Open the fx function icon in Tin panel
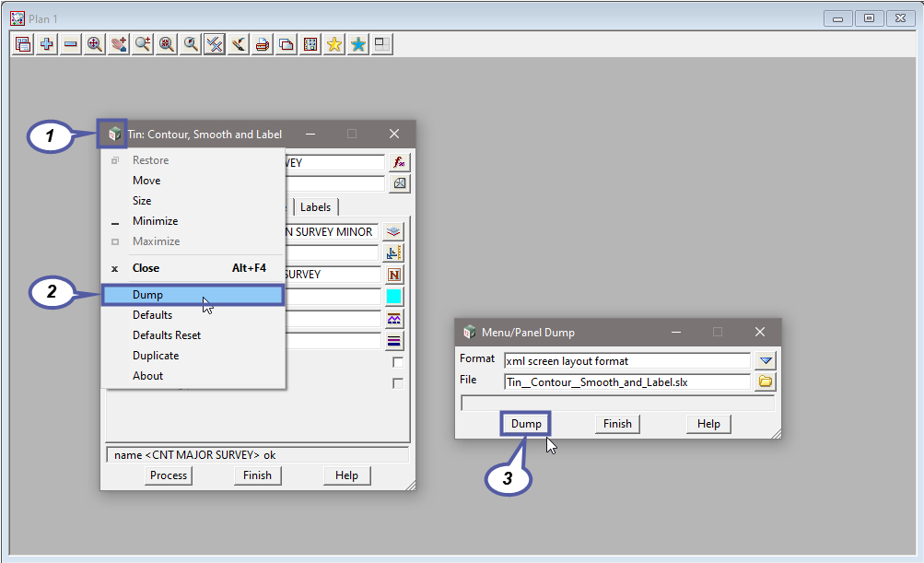 coord(399,162)
